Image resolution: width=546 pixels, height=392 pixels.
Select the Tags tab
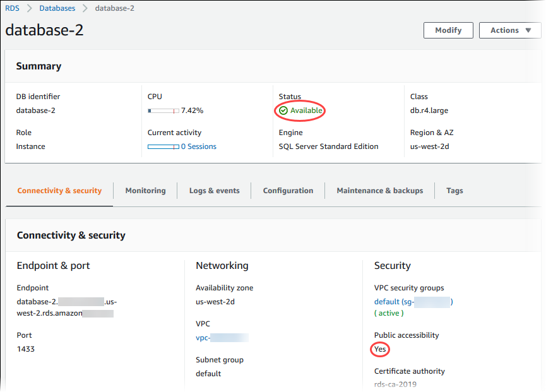[454, 190]
